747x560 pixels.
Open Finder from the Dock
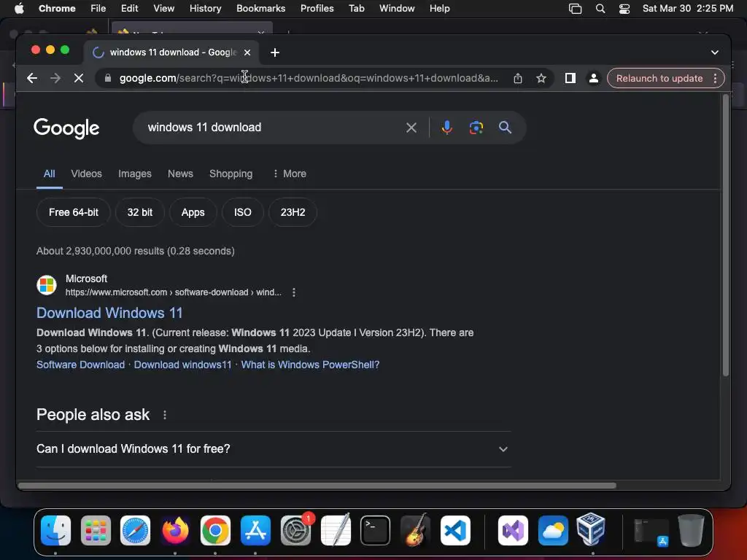pyautogui.click(x=55, y=530)
